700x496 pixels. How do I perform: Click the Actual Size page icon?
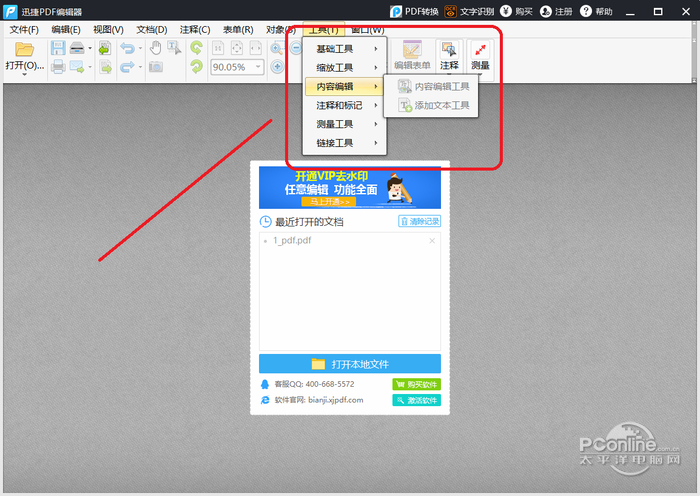(x=218, y=48)
